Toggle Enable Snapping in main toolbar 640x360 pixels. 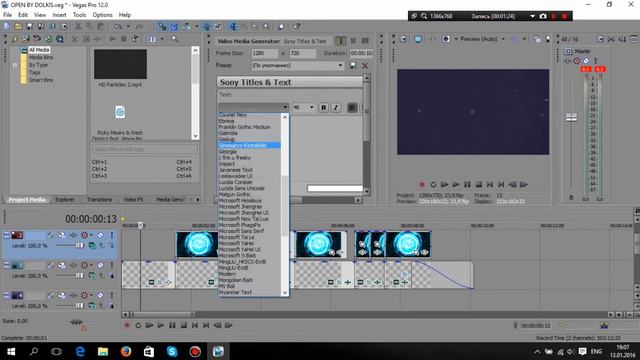(x=162, y=26)
